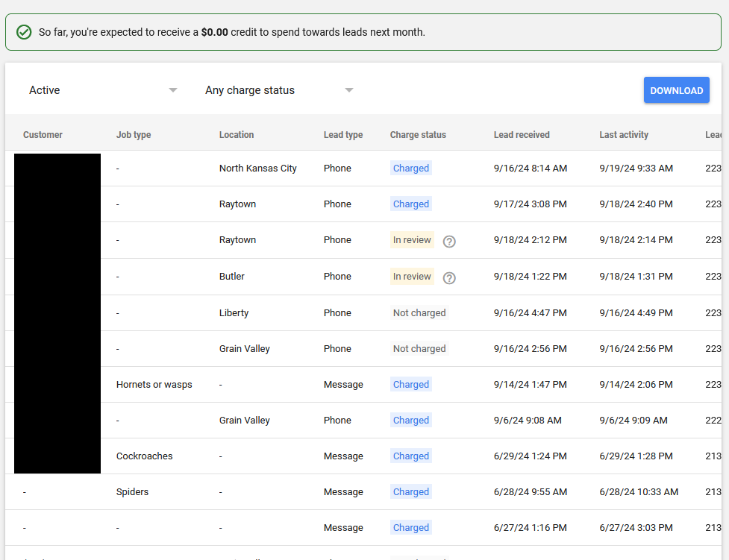The height and width of the screenshot is (560, 729).
Task: Click the Customer column header
Action: (x=43, y=135)
